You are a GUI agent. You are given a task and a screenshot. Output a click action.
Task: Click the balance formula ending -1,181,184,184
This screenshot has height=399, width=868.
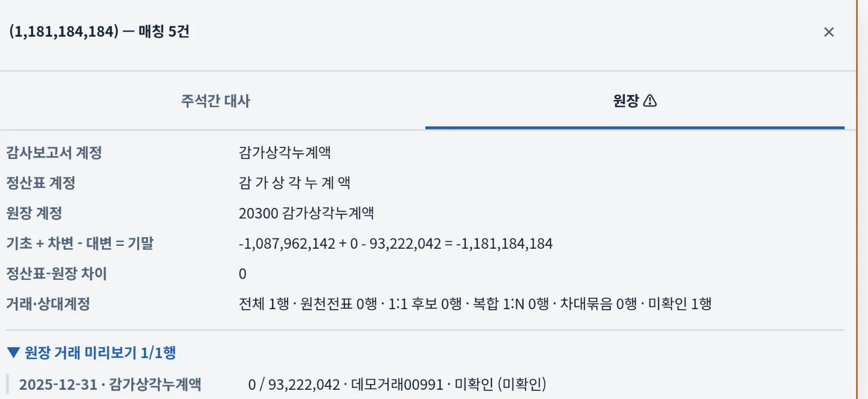(396, 244)
